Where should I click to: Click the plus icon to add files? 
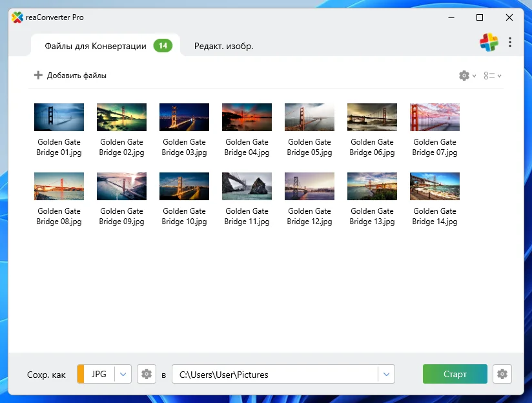tap(38, 76)
